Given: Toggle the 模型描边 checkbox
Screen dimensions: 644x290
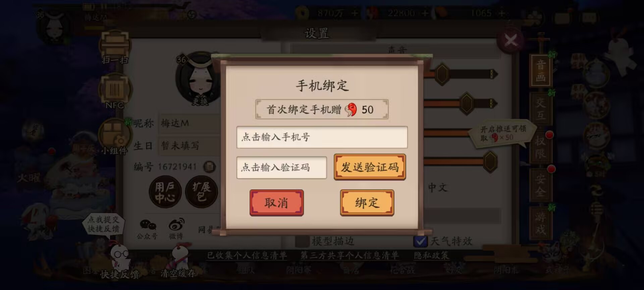Looking at the screenshot, I should 302,241.
